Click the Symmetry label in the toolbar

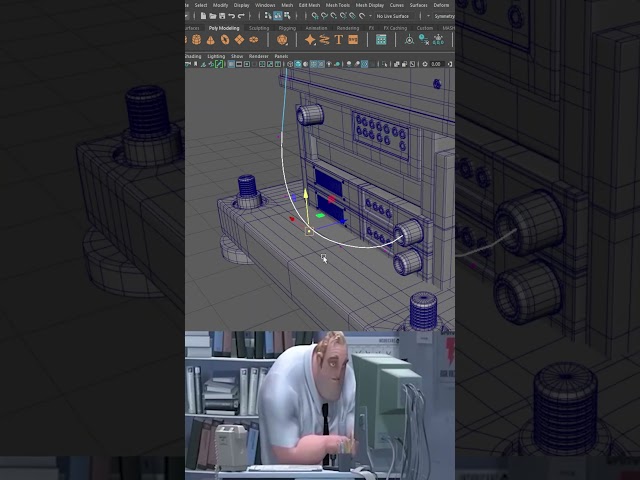[445, 16]
